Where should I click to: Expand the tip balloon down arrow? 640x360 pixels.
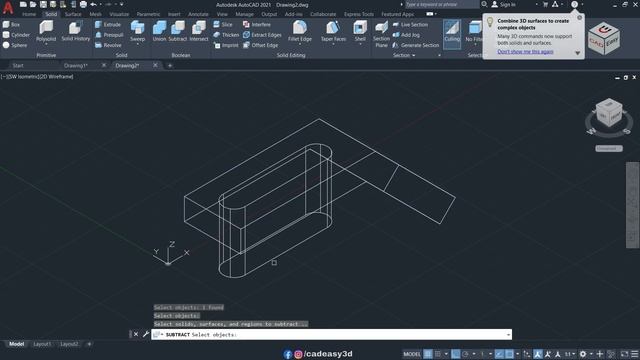coord(577,53)
